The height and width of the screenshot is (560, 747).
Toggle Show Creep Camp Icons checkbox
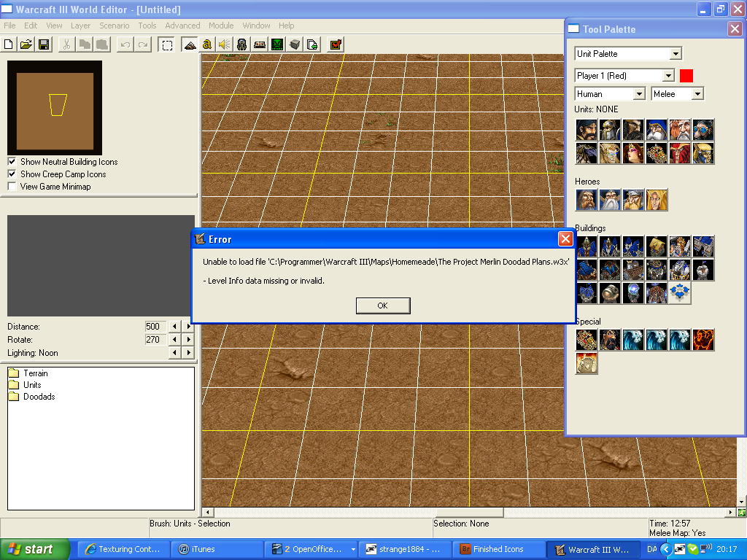point(12,174)
